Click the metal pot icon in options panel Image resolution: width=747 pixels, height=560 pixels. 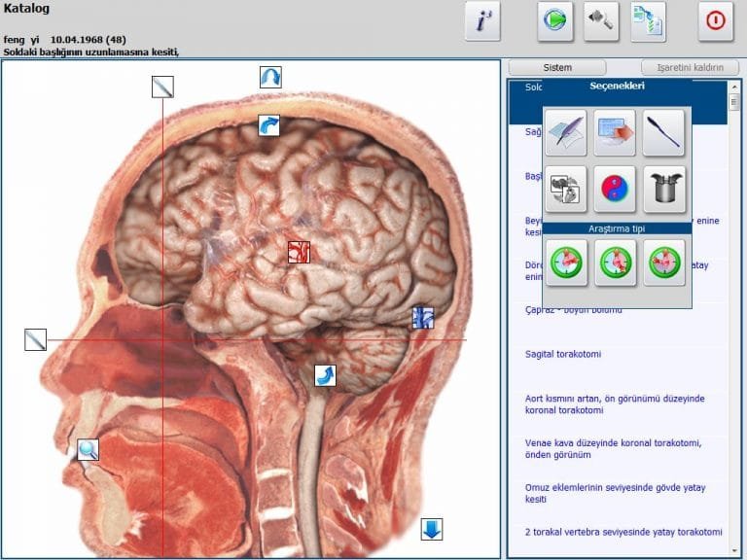point(663,189)
